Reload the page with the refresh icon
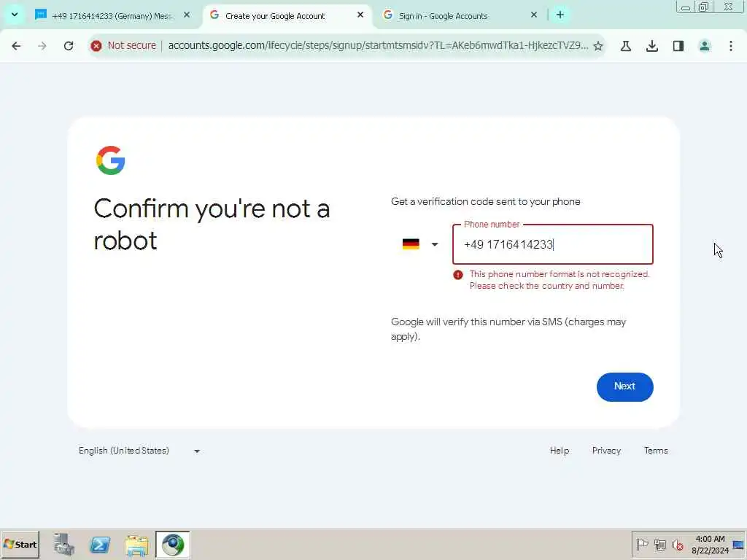Screen dimensions: 747x560 [69, 46]
